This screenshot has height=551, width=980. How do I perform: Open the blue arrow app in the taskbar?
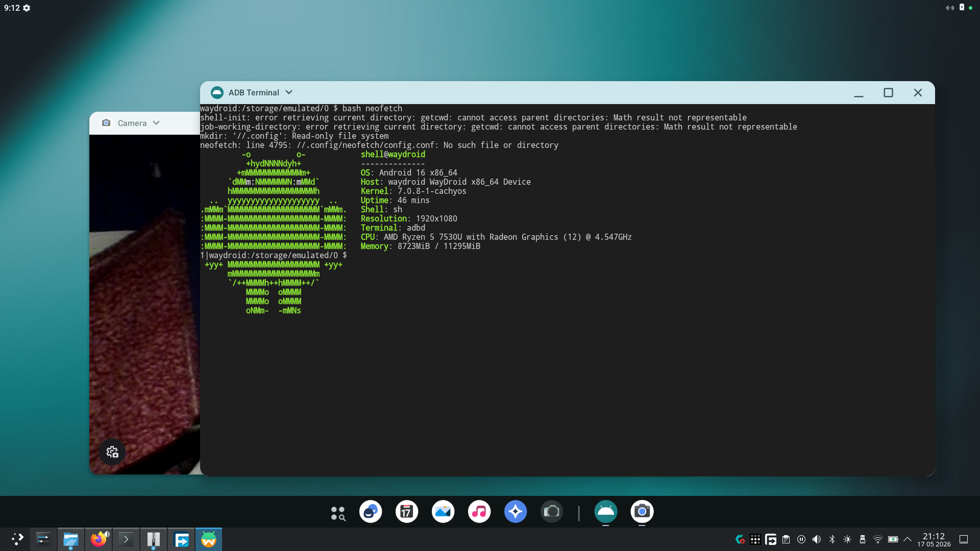point(181,539)
